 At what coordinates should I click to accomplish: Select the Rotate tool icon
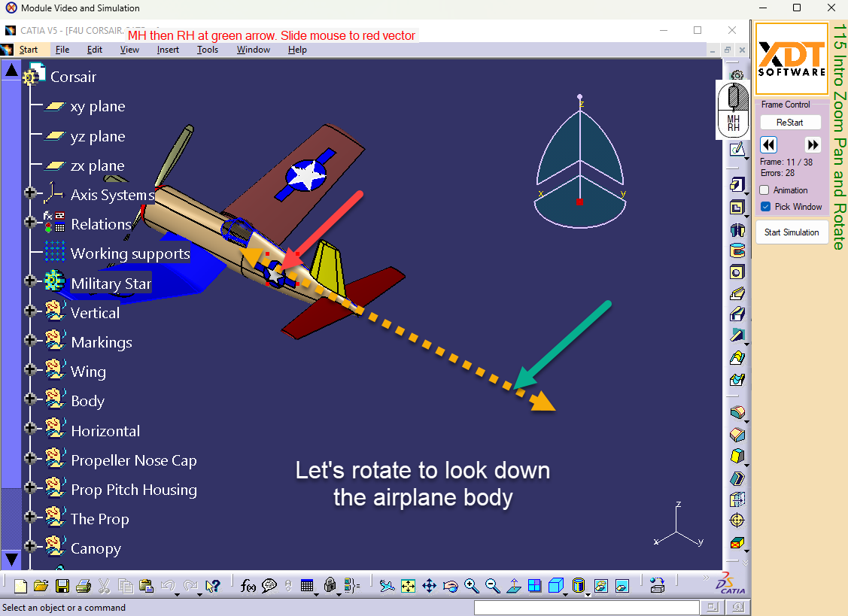click(451, 586)
